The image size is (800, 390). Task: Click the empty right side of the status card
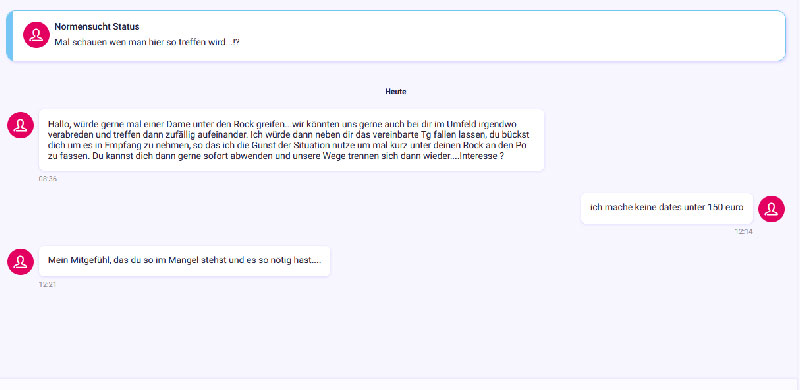click(x=510, y=36)
